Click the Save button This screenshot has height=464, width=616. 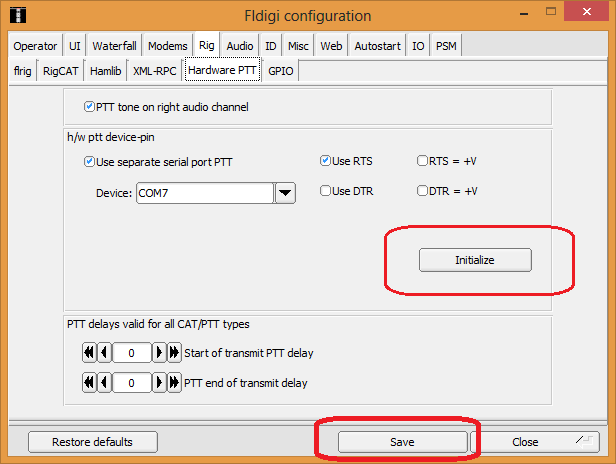(x=402, y=441)
